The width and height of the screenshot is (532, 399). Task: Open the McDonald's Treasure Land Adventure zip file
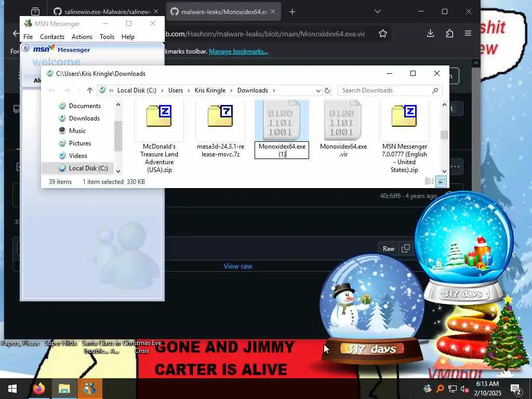(x=159, y=137)
